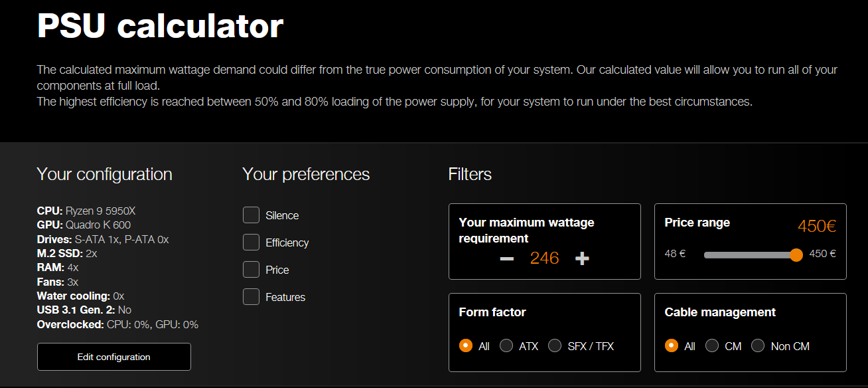The image size is (868, 388).
Task: Select All under Cable management
Action: pos(672,346)
